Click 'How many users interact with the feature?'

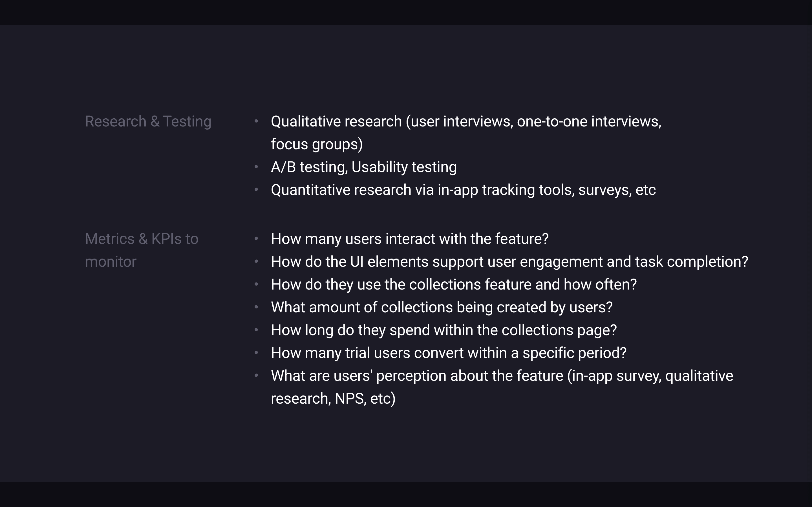[409, 239]
